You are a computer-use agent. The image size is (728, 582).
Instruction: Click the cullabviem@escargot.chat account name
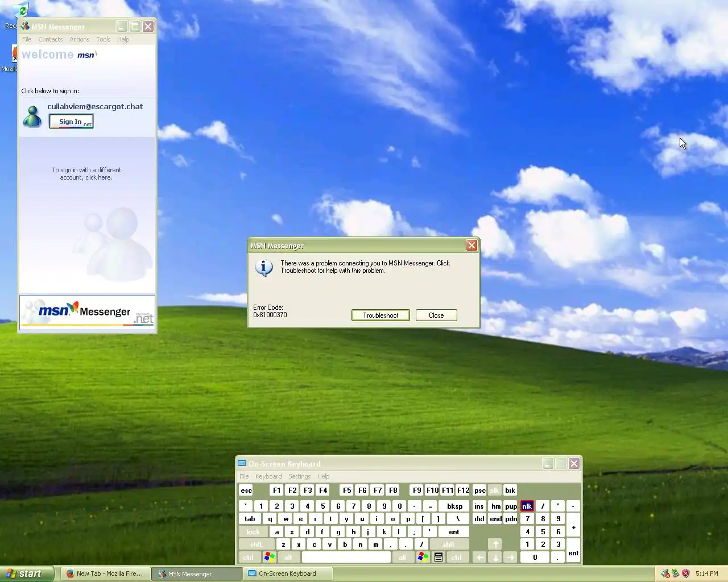95,106
